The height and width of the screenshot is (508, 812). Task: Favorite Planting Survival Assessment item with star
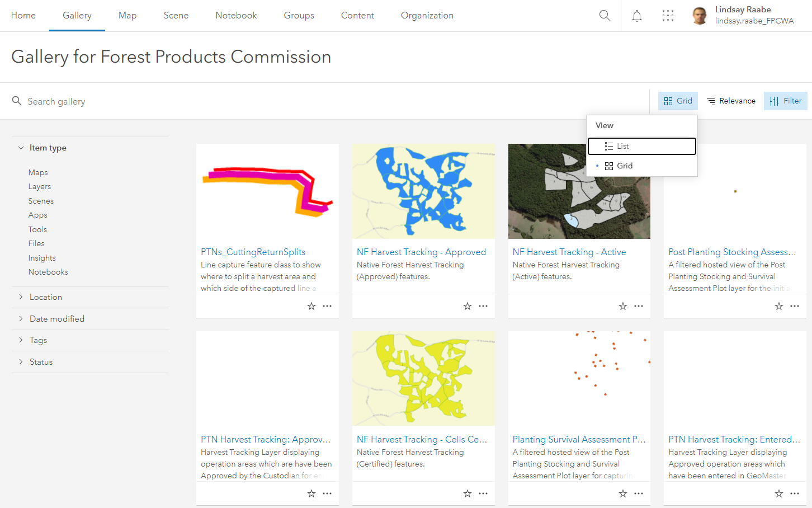pos(623,493)
